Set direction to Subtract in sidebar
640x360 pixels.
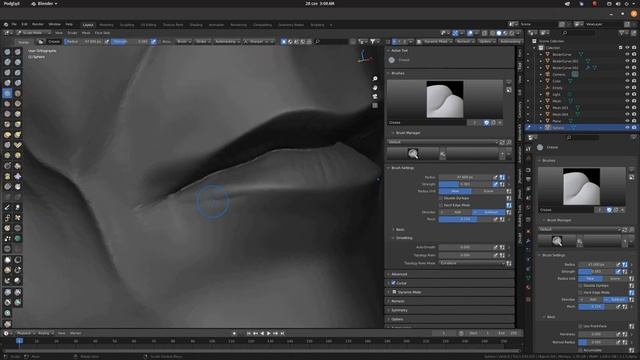(489, 212)
